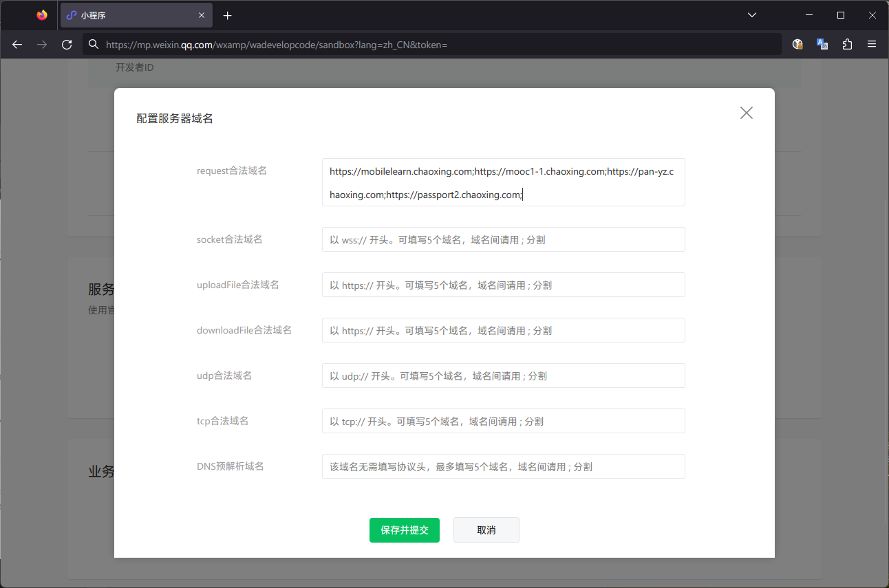
Task: Focus the request合法域名 text area
Action: pyautogui.click(x=504, y=182)
